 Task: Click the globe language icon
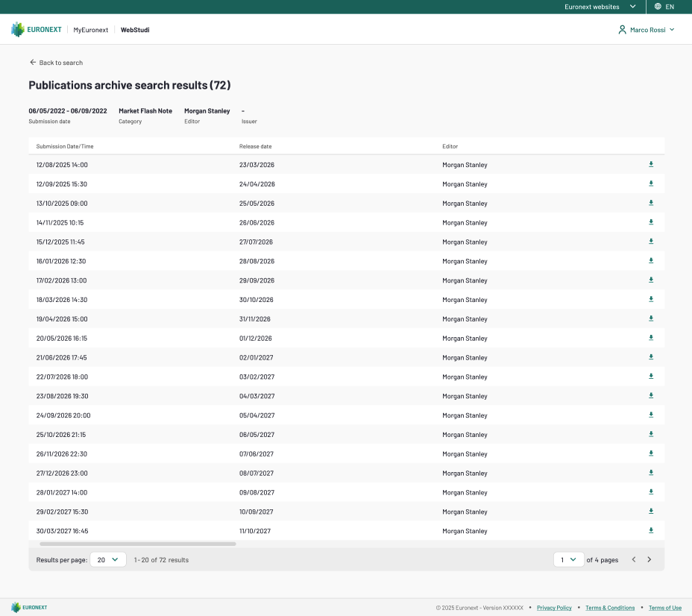658,7
